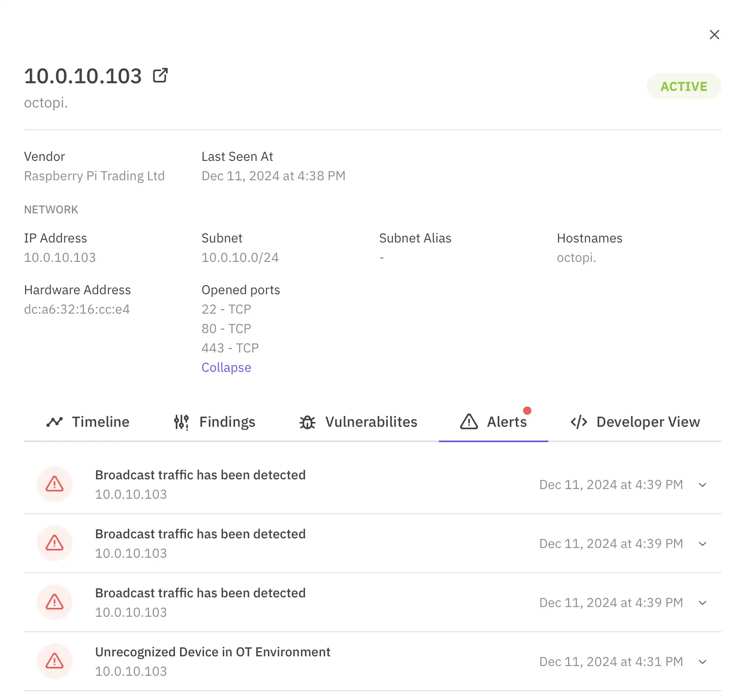Open the Developer View tab
The width and height of the screenshot is (745, 700).
(635, 422)
